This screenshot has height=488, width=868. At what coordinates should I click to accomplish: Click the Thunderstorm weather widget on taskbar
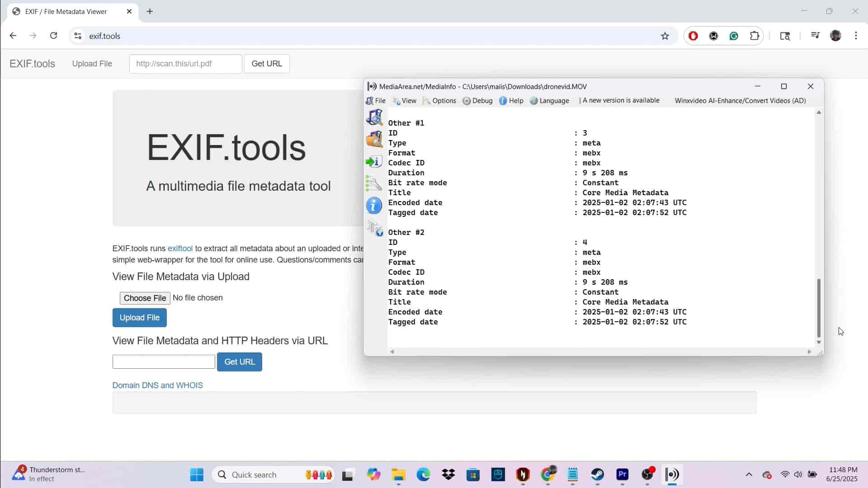[49, 474]
